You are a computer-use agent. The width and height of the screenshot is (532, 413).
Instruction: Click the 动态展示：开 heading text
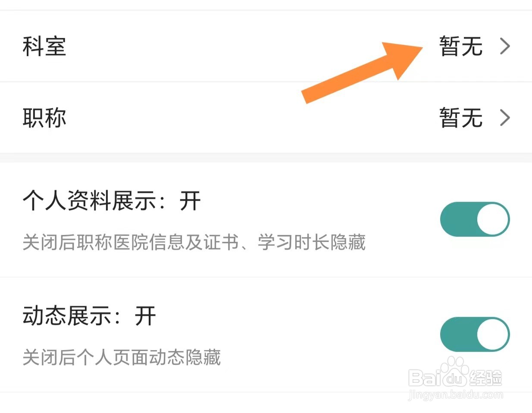(89, 316)
